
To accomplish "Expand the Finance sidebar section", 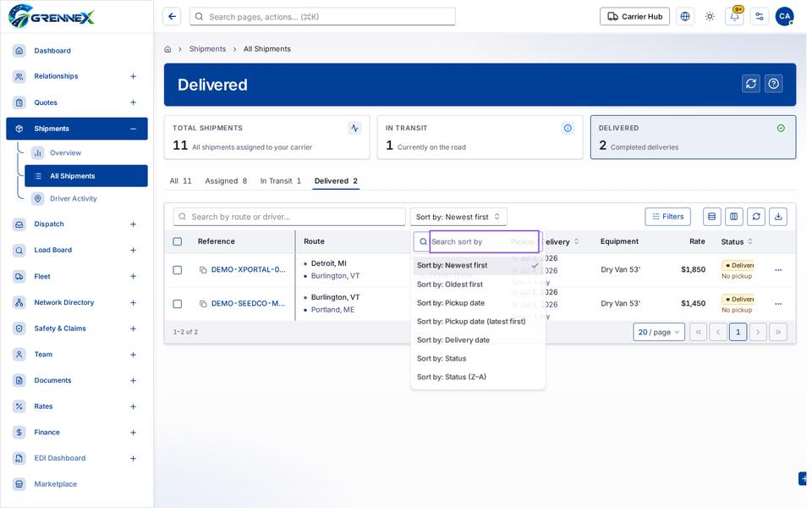I will [x=133, y=433].
